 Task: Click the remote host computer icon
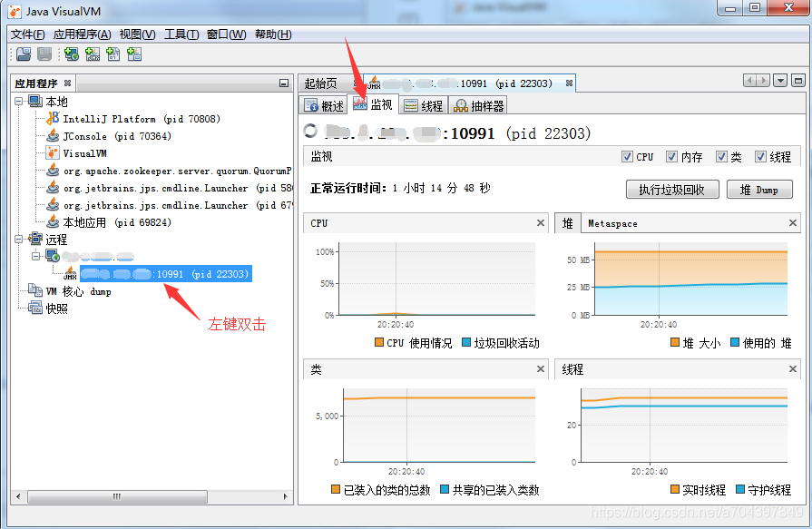[x=53, y=256]
